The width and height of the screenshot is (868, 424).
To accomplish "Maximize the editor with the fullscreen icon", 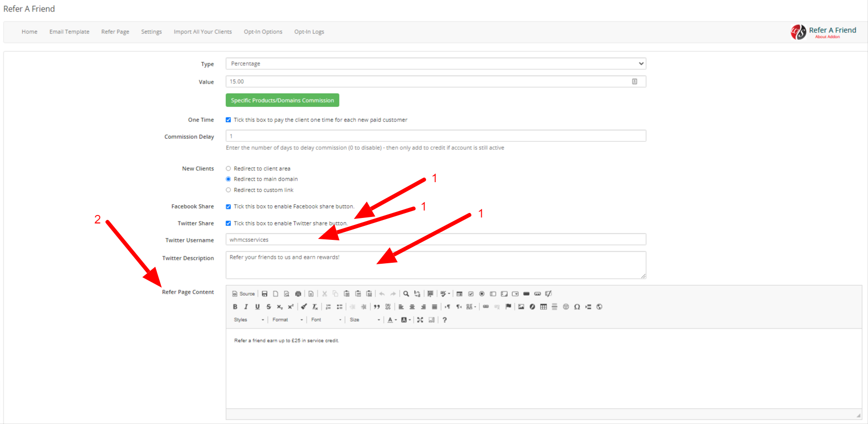I will (420, 320).
